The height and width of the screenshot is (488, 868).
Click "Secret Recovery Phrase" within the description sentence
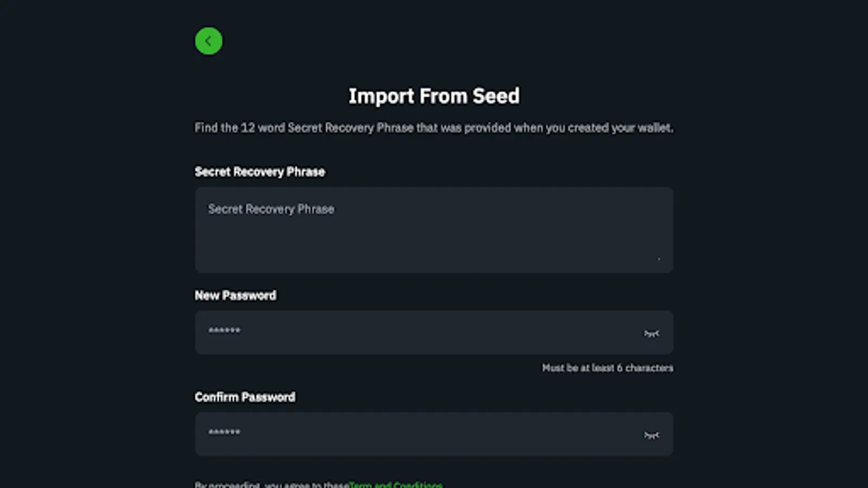pyautogui.click(x=350, y=128)
